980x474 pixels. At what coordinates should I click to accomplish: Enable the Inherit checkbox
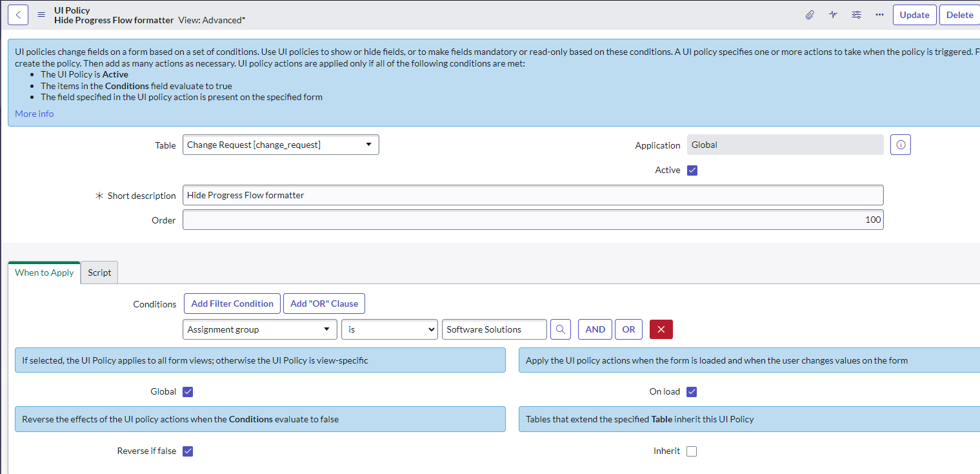point(692,451)
